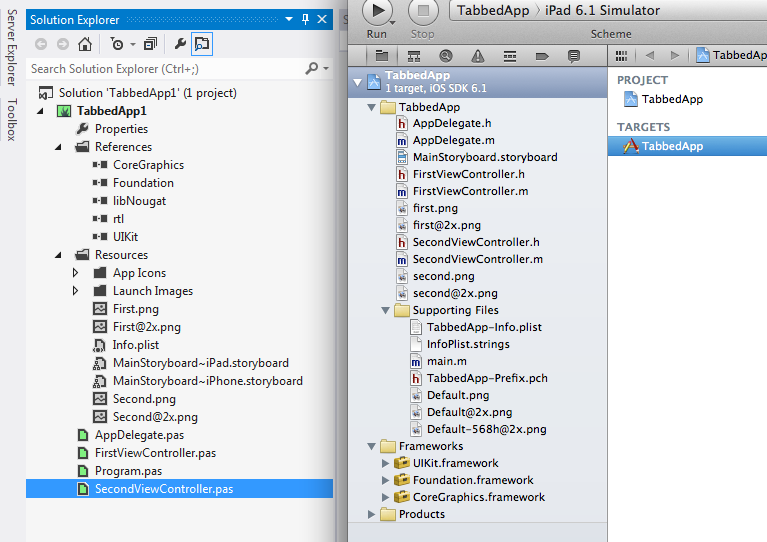
Task: Expand CoreGraphics.framework in Xcode
Action: coord(385,497)
